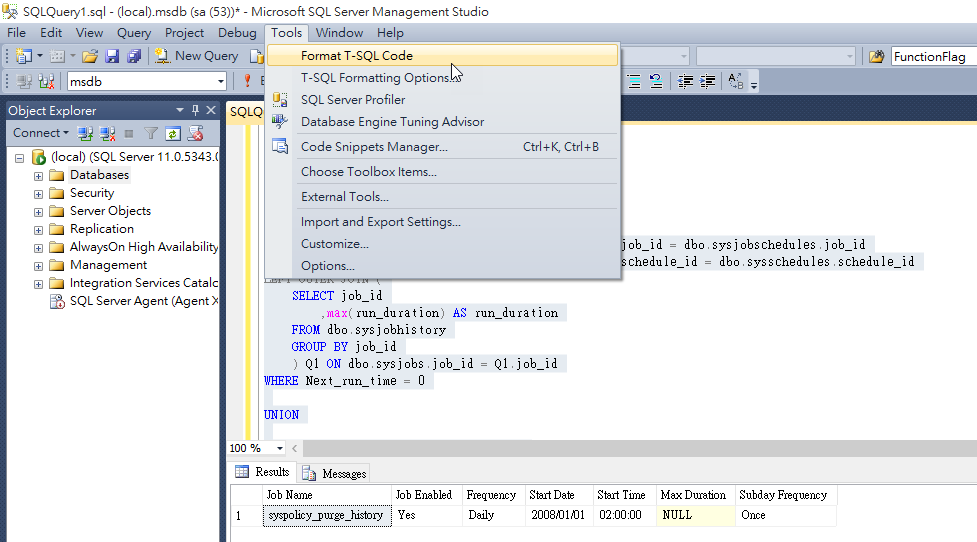Click Disconnect icon in Object Explorer
The image size is (977, 542).
107,133
